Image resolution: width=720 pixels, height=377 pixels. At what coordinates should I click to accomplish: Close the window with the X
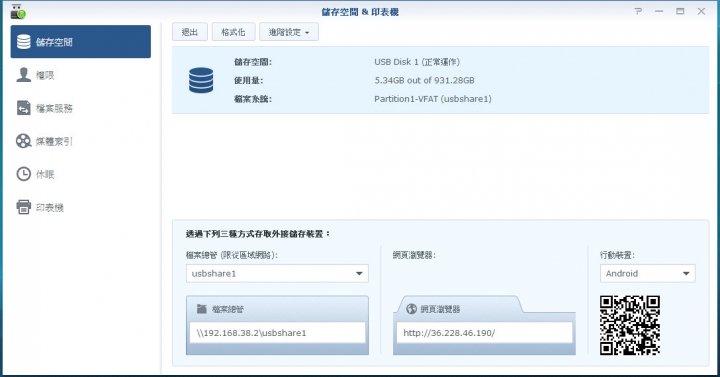701,11
